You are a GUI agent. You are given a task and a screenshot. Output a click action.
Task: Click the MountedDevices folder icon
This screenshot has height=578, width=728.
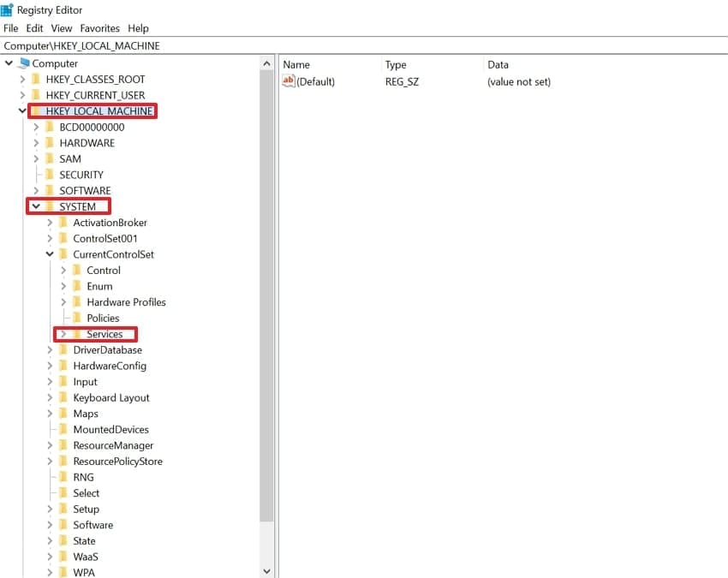click(63, 430)
